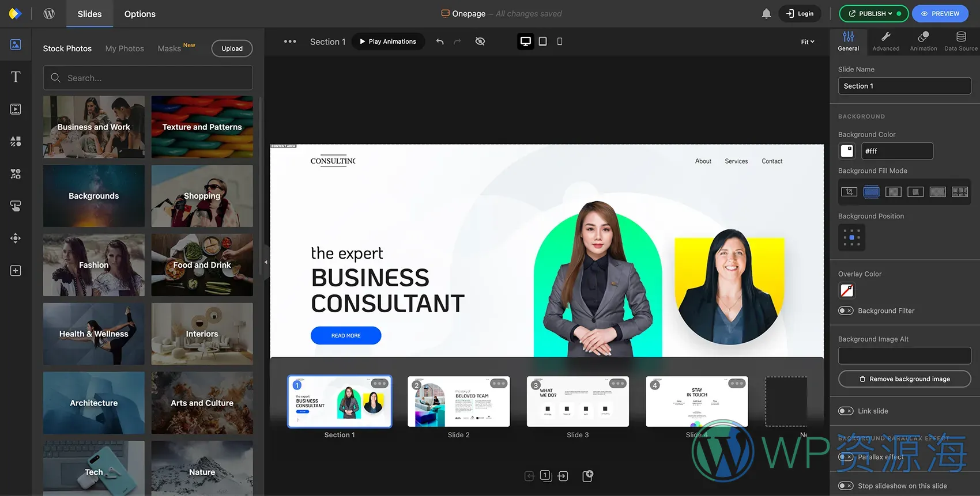Open the WordPress dashboard icon
Viewport: 980px width, 496px height.
coord(49,13)
